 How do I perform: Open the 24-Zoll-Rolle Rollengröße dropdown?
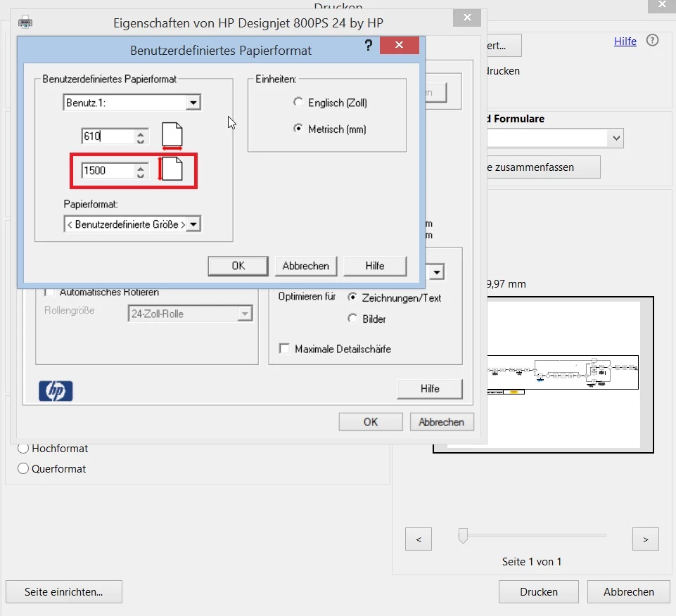[245, 314]
